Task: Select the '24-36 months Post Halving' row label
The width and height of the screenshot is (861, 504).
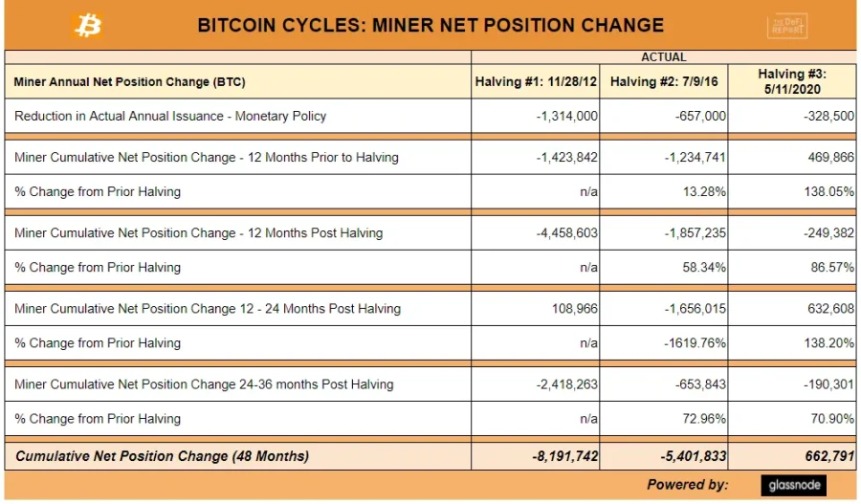Action: point(204,384)
